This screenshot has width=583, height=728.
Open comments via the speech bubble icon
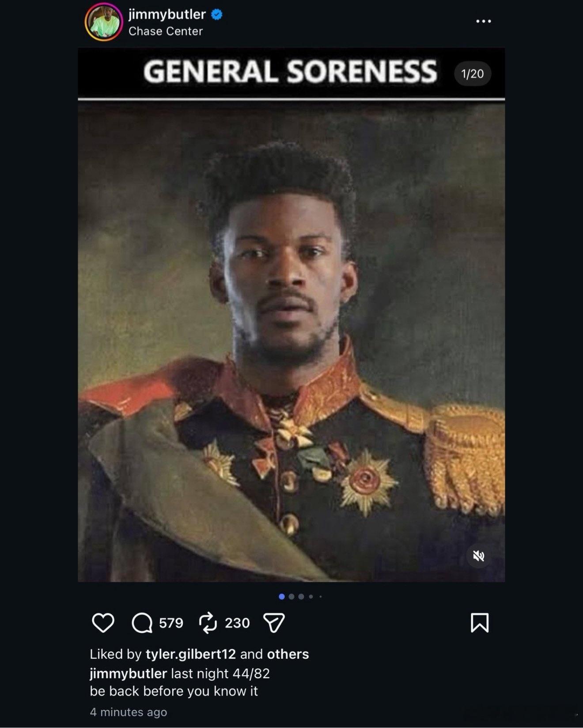(x=142, y=623)
